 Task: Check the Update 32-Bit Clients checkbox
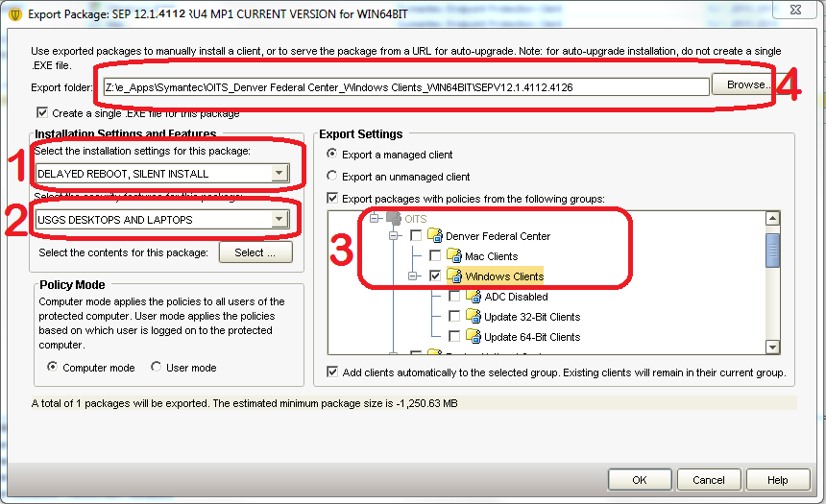click(454, 316)
